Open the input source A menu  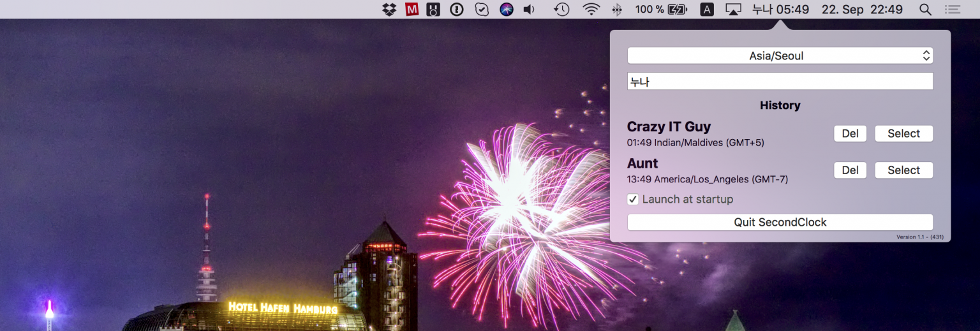[x=707, y=10]
